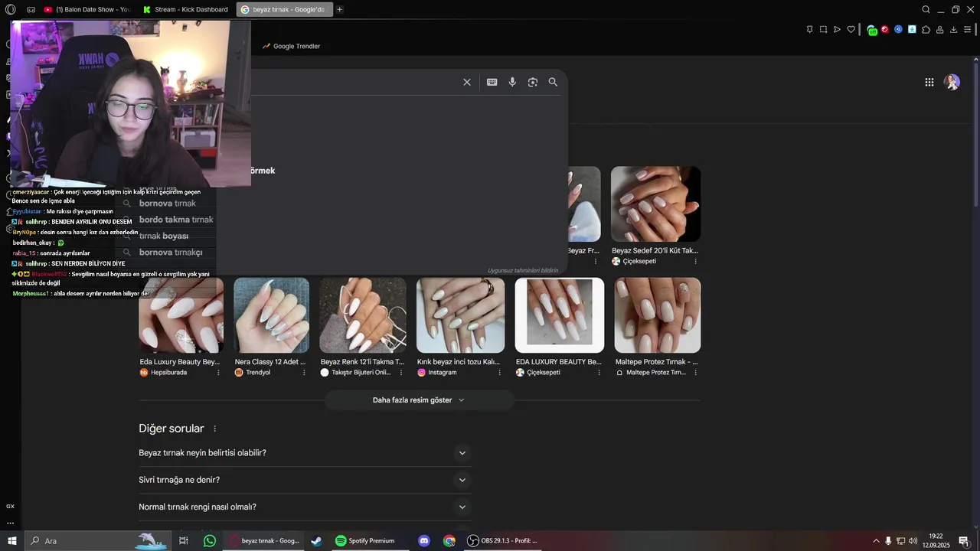Screen dimensions: 980x551
Task: Click 'Uygunsuz tahminleri bildirin' link
Action: (x=523, y=270)
